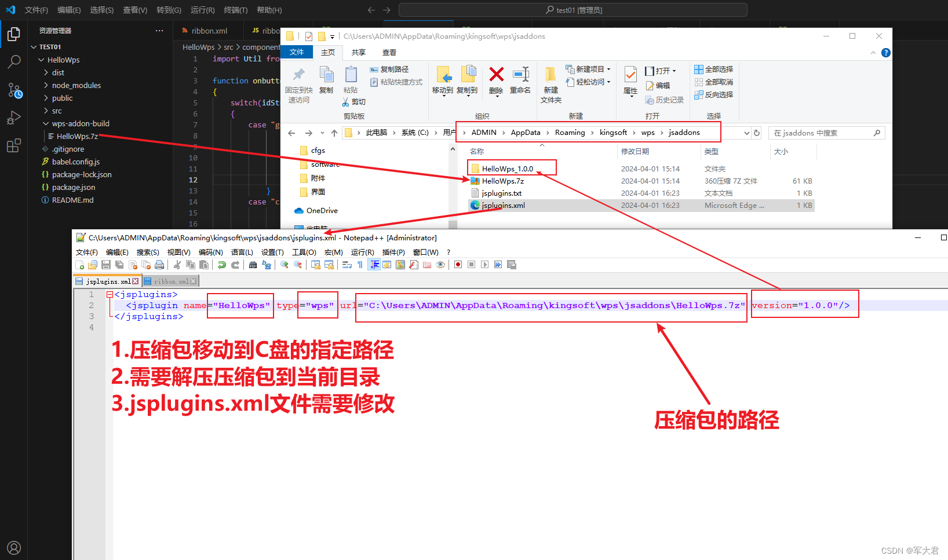This screenshot has height=560, width=948.
Task: Click the kingsoft breadcrumb in address bar
Action: coord(613,133)
